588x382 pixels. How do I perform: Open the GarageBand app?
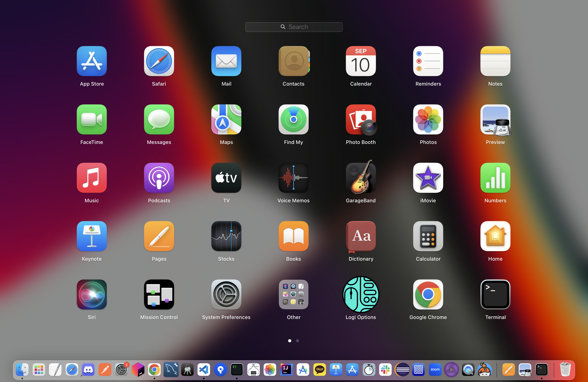coord(361,178)
